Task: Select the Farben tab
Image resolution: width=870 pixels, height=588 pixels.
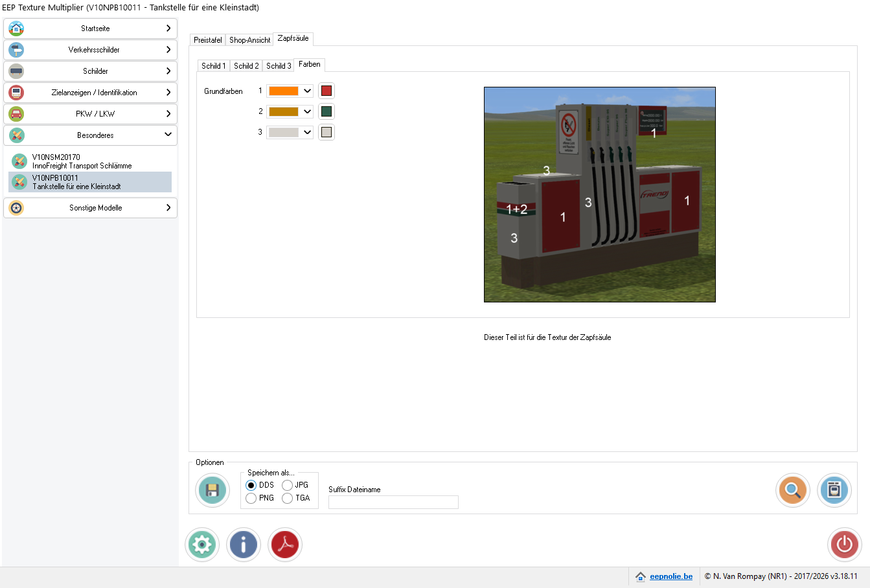Action: [310, 64]
